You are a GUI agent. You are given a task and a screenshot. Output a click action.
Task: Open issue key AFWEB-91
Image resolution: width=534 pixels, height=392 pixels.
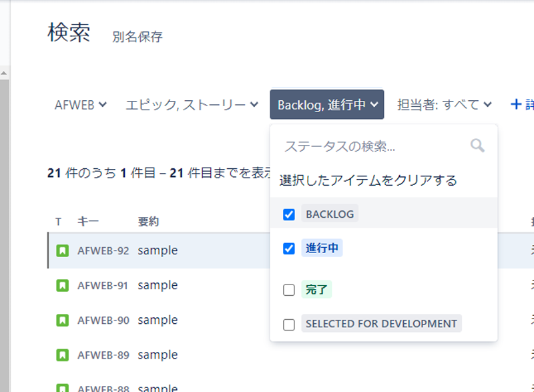(x=103, y=286)
